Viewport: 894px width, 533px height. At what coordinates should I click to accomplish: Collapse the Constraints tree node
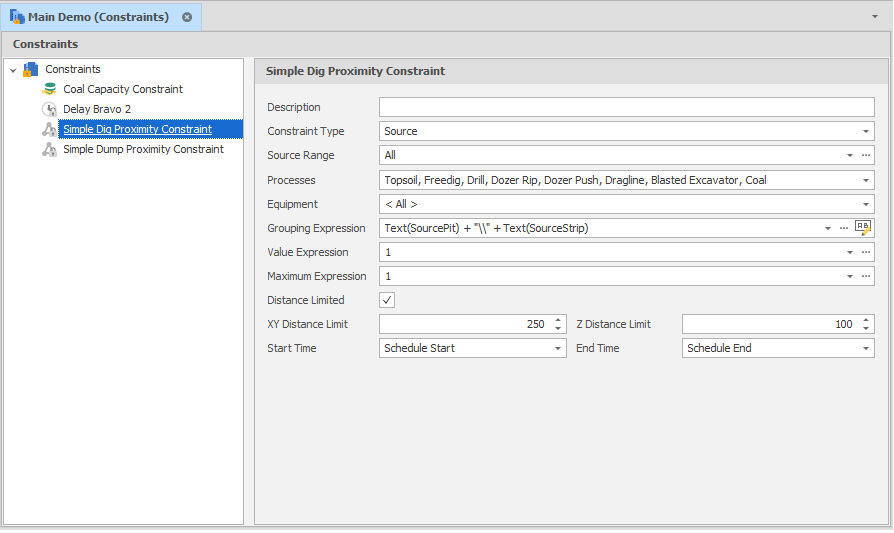coord(12,70)
